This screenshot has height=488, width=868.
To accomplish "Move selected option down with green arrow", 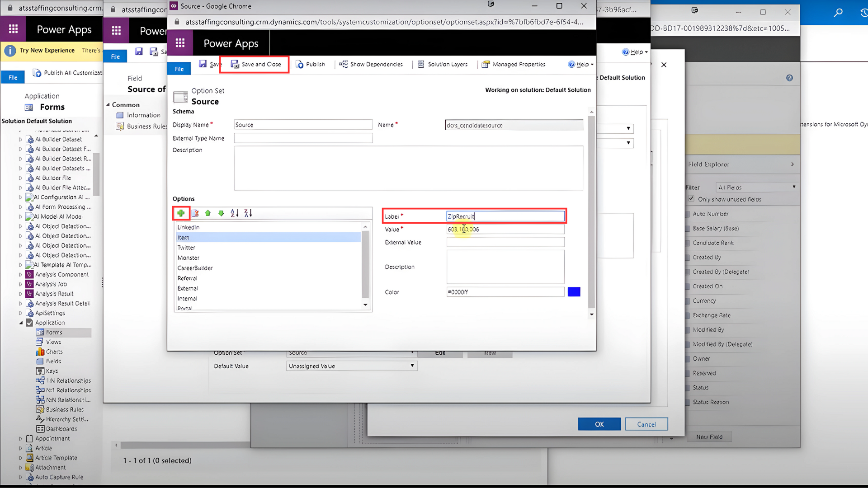I will [221, 213].
